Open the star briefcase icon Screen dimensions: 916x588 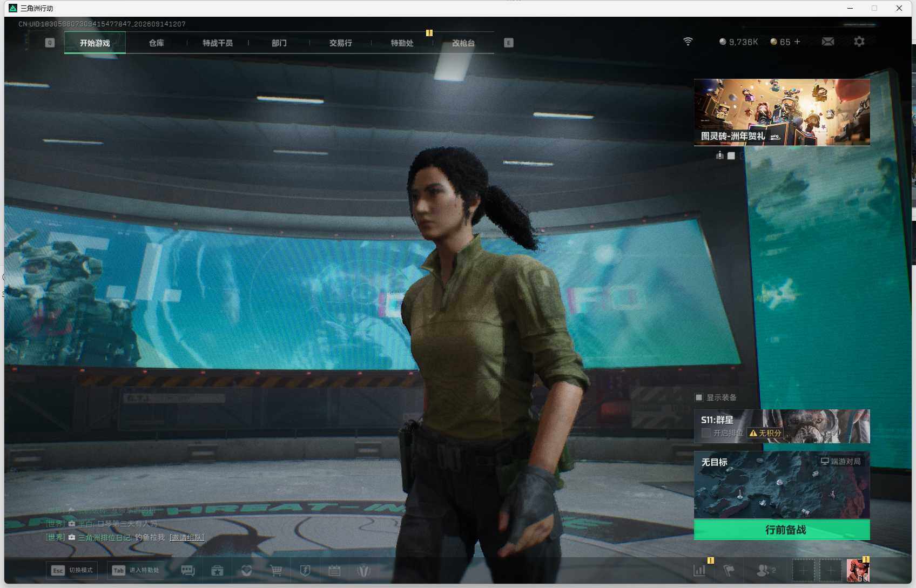[217, 571]
